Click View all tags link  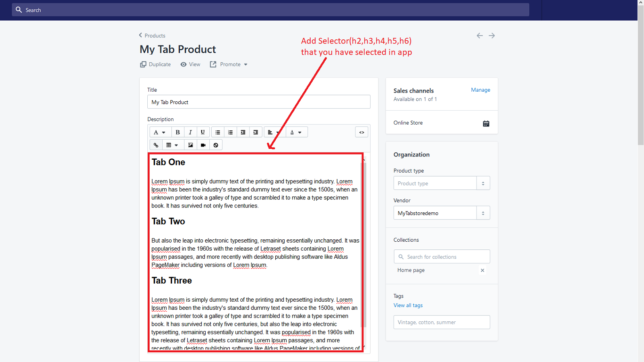pyautogui.click(x=408, y=305)
